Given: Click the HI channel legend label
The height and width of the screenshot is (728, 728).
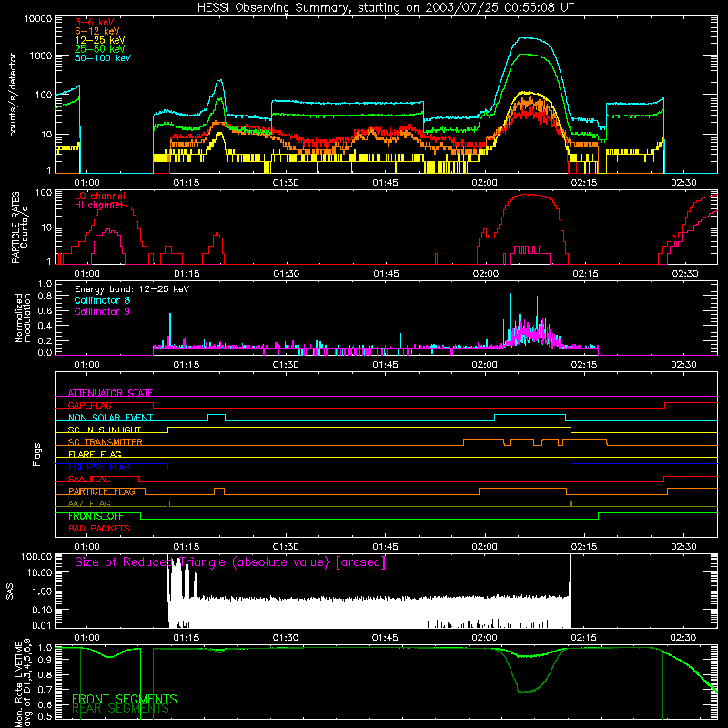Looking at the screenshot, I should [98, 206].
